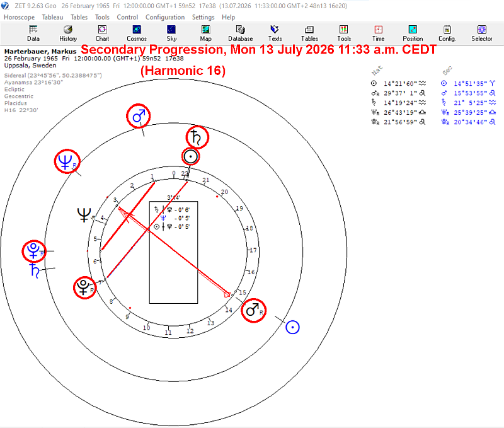This screenshot has width=504, height=428.
Task: Open the Horoscope menu
Action: pos(20,17)
